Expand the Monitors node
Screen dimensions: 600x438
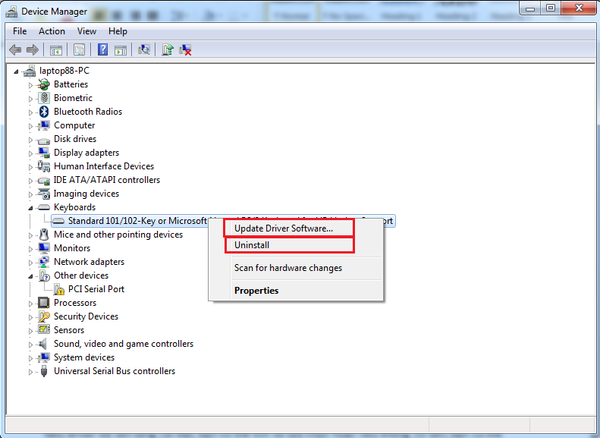[x=31, y=249]
